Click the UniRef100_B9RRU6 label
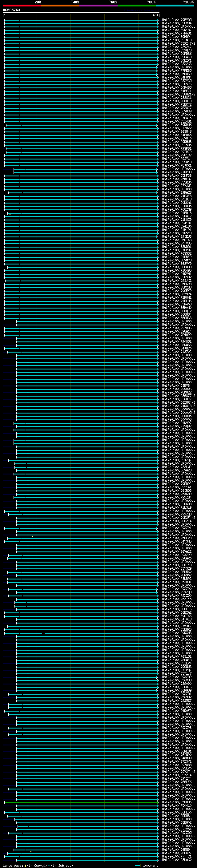The width and height of the screenshot is (197, 868). pyautogui.click(x=177, y=125)
